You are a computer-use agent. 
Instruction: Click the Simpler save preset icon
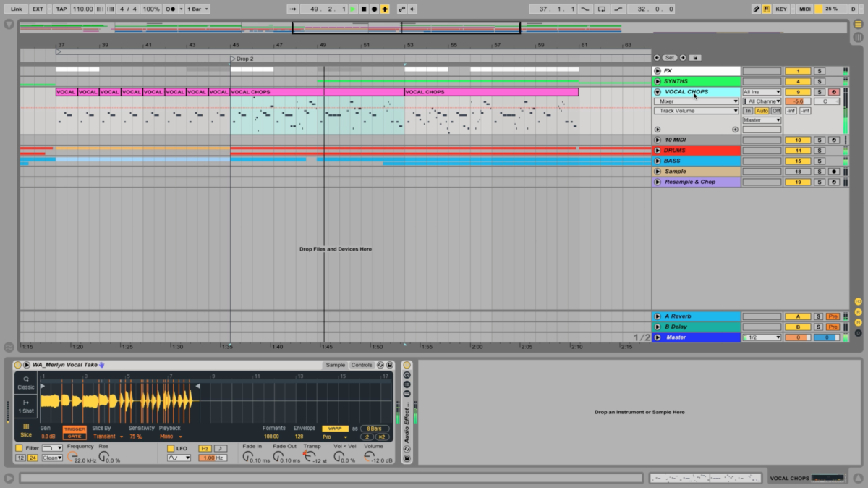(x=390, y=365)
